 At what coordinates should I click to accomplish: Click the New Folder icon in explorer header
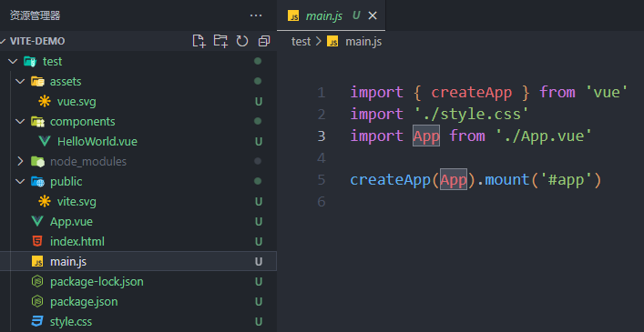(x=220, y=41)
